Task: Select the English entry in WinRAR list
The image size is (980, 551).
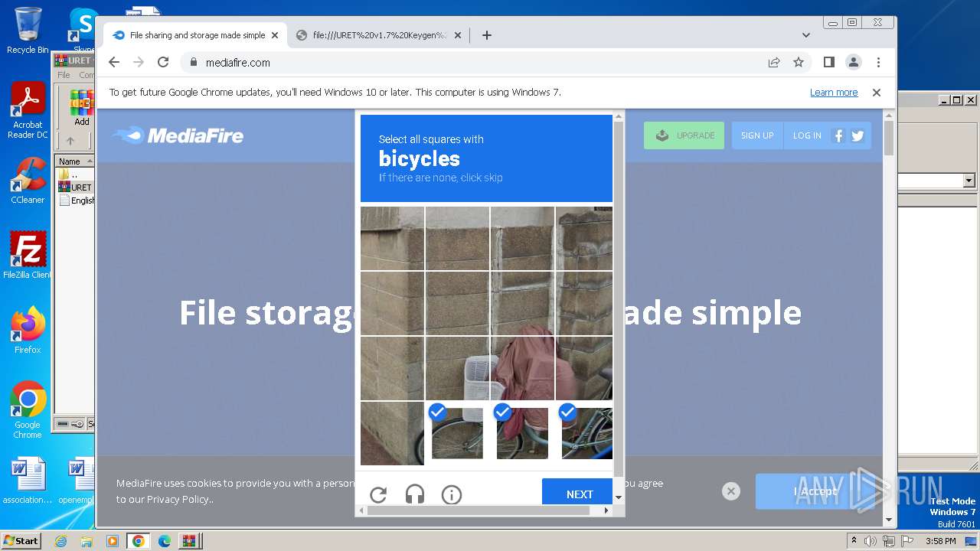Action: (x=76, y=201)
